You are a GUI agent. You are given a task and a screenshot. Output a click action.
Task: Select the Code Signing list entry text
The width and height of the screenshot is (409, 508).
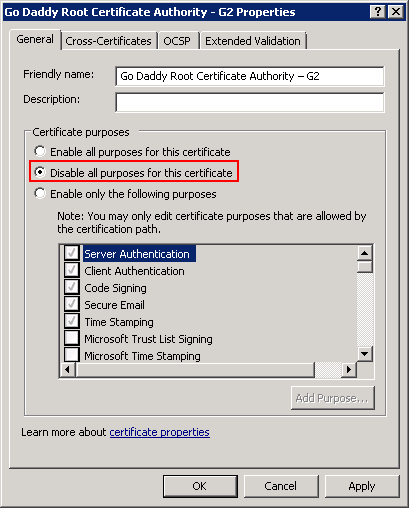[x=115, y=288]
